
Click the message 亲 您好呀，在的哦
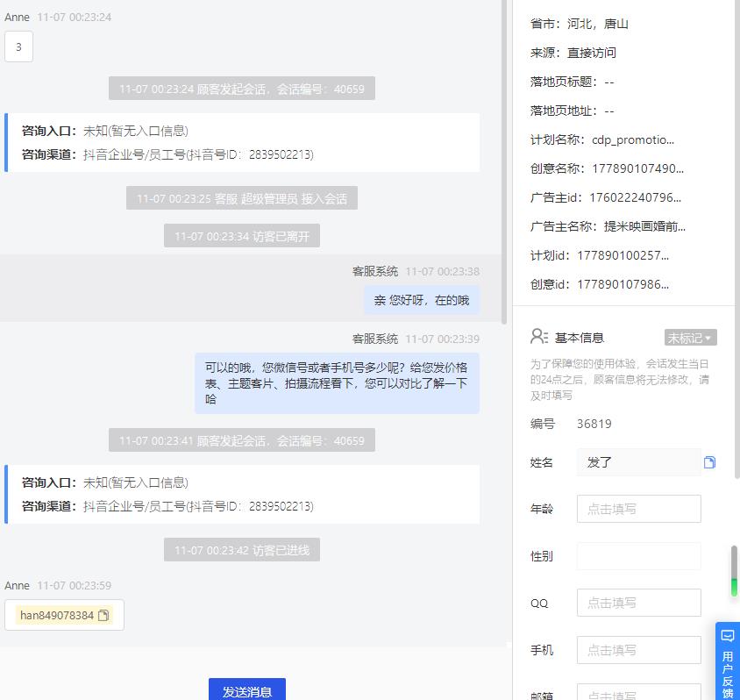[422, 300]
